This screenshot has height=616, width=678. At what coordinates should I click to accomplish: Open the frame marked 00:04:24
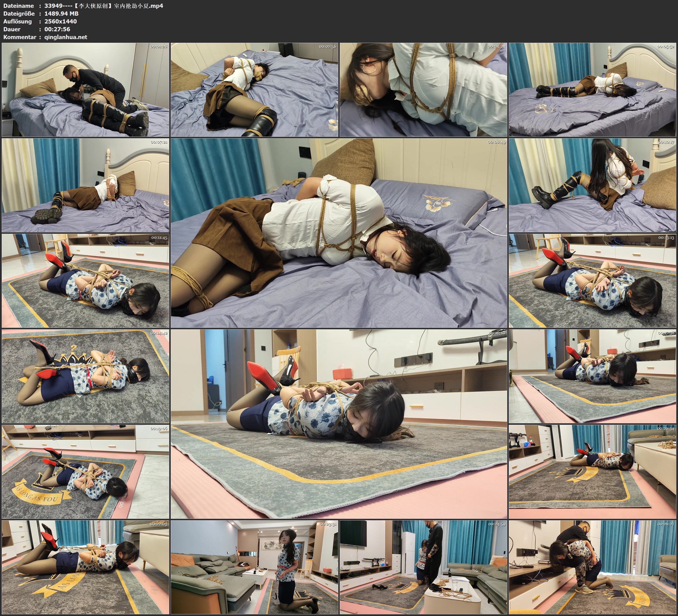(424, 90)
